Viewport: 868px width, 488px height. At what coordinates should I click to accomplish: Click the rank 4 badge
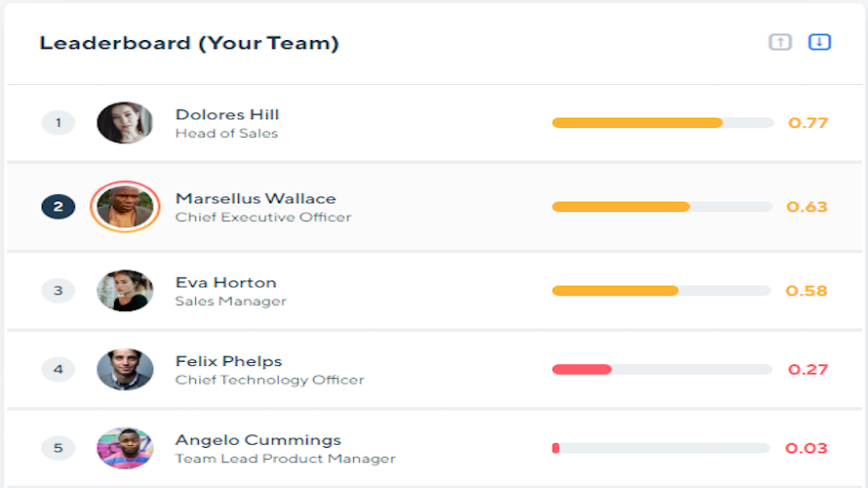59,370
